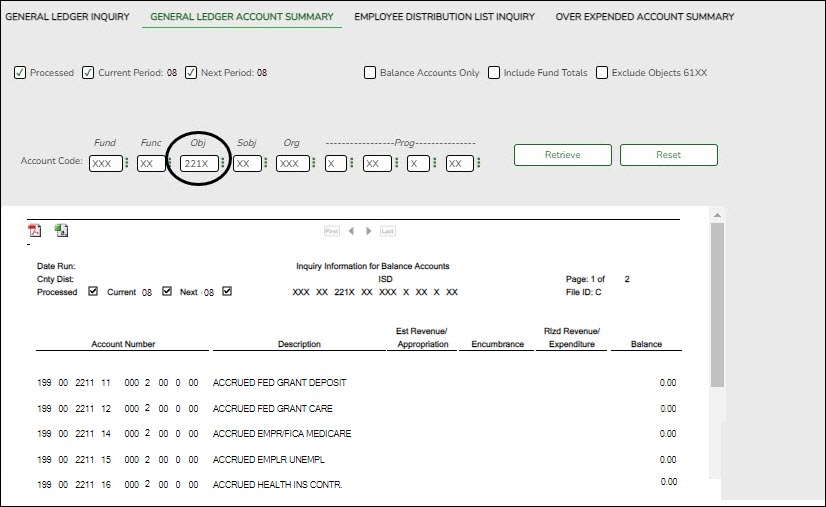The width and height of the screenshot is (826, 507).
Task: Open lookup dots beside Org field
Action: (x=314, y=163)
